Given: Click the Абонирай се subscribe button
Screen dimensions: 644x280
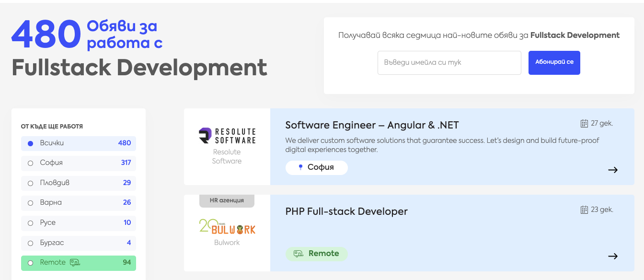Looking at the screenshot, I should point(554,63).
